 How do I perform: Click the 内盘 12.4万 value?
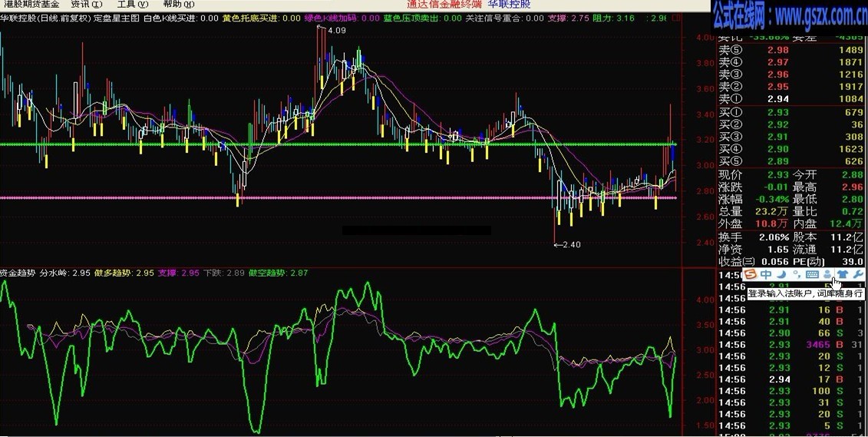click(847, 223)
